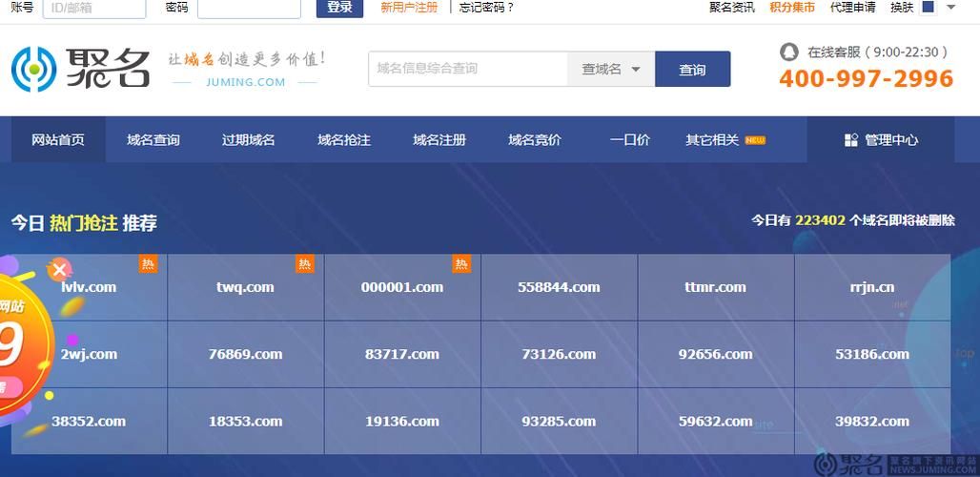Click the JUMING.COM tagline text
Image resolution: width=980 pixels, height=477 pixels.
245,82
